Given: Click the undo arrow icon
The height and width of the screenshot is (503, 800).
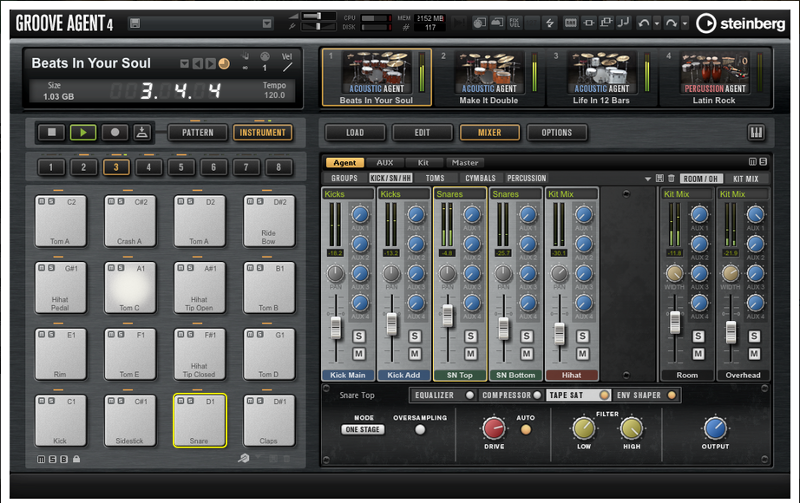Looking at the screenshot, I should click(x=643, y=23).
